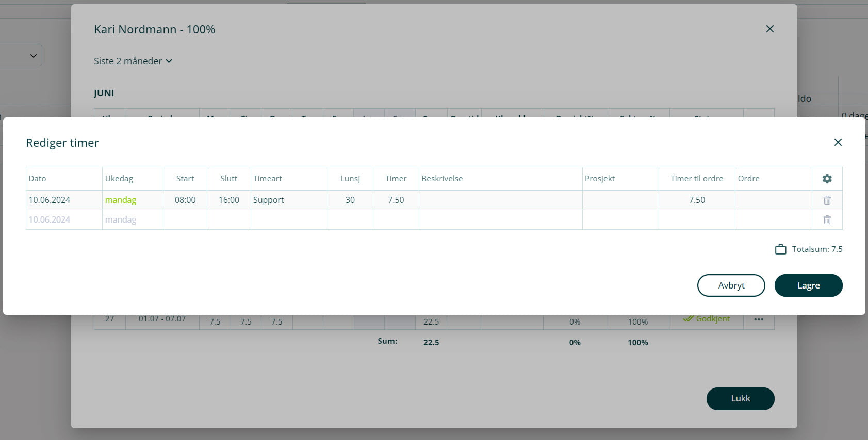Open table column settings gear

(827, 179)
